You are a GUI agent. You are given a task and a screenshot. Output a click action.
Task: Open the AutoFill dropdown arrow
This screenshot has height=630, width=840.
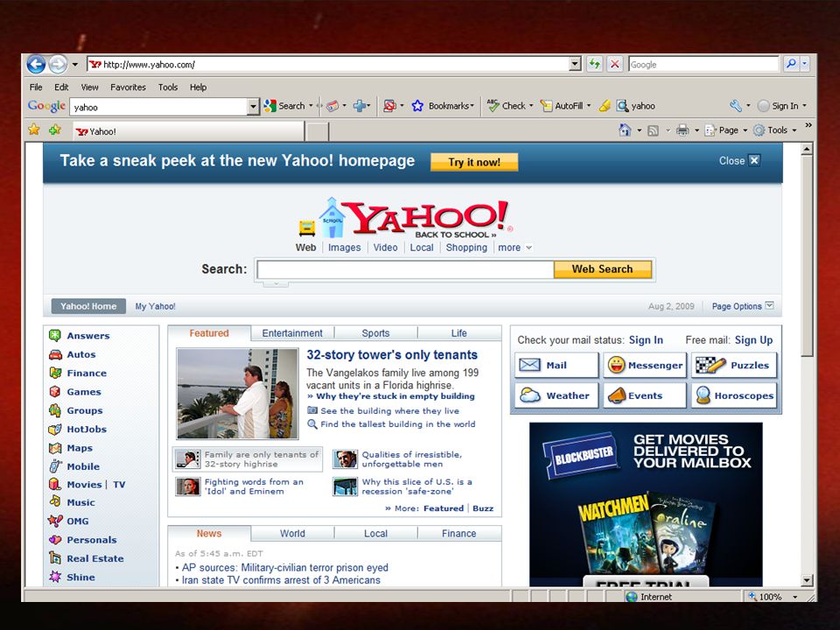tap(588, 106)
